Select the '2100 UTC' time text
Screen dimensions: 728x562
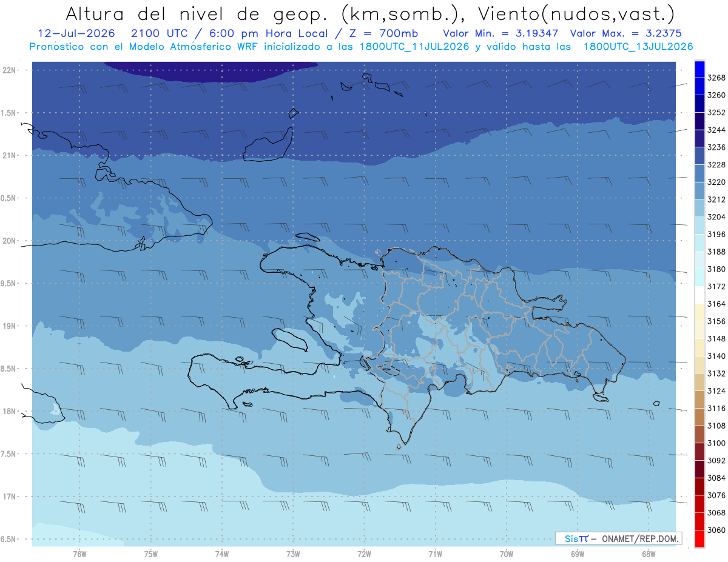click(x=160, y=33)
